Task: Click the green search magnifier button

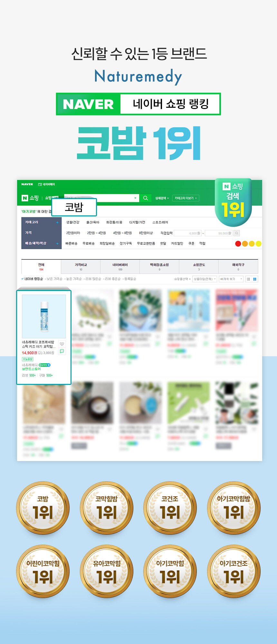Action: point(145,198)
